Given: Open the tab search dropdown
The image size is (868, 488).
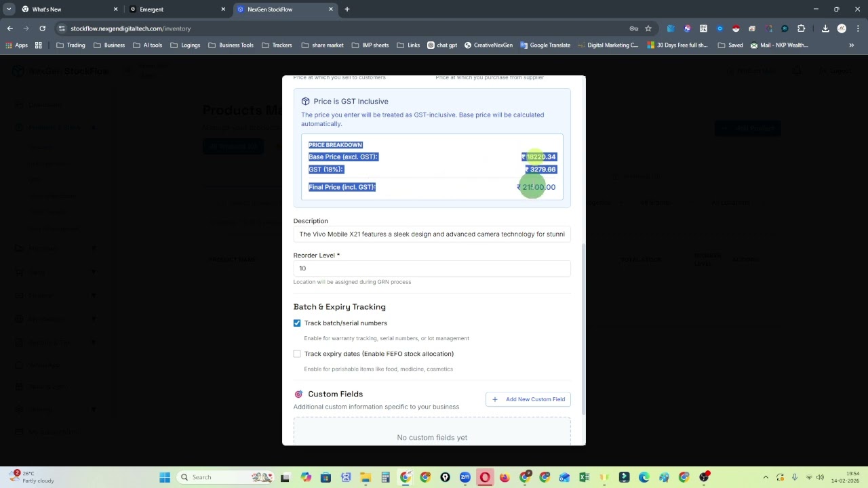Looking at the screenshot, I should (9, 9).
